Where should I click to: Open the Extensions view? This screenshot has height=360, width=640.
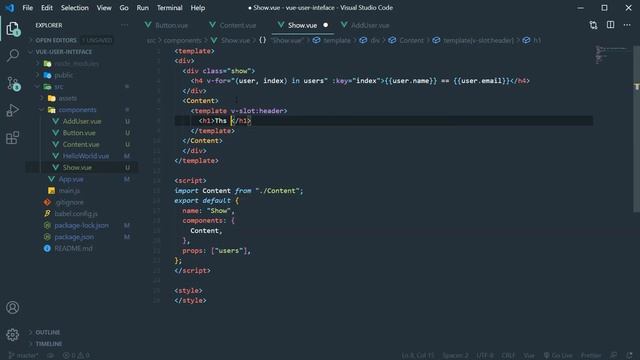13,138
